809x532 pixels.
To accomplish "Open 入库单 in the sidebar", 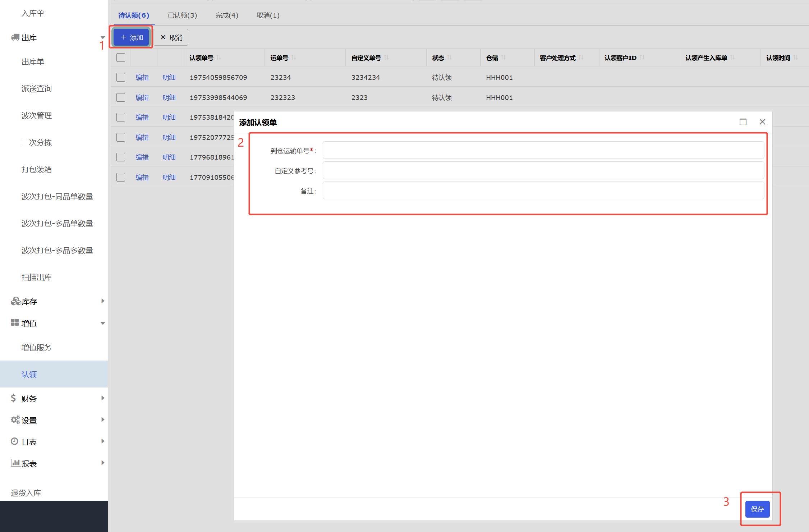I will pyautogui.click(x=33, y=13).
